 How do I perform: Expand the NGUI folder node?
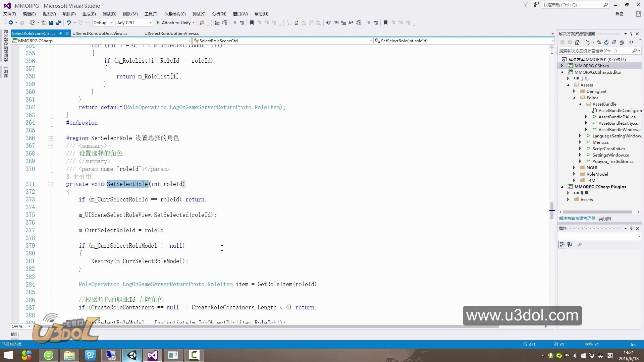tap(574, 168)
